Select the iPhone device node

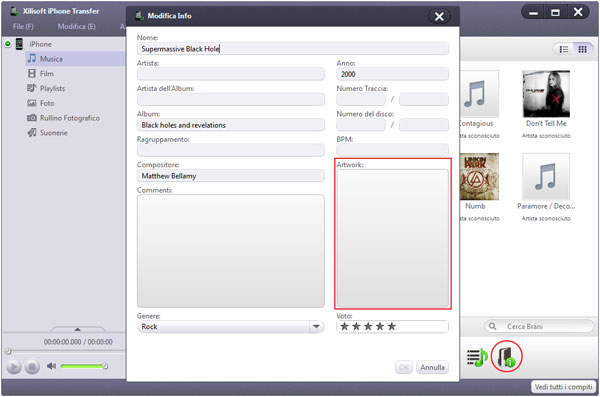point(40,44)
